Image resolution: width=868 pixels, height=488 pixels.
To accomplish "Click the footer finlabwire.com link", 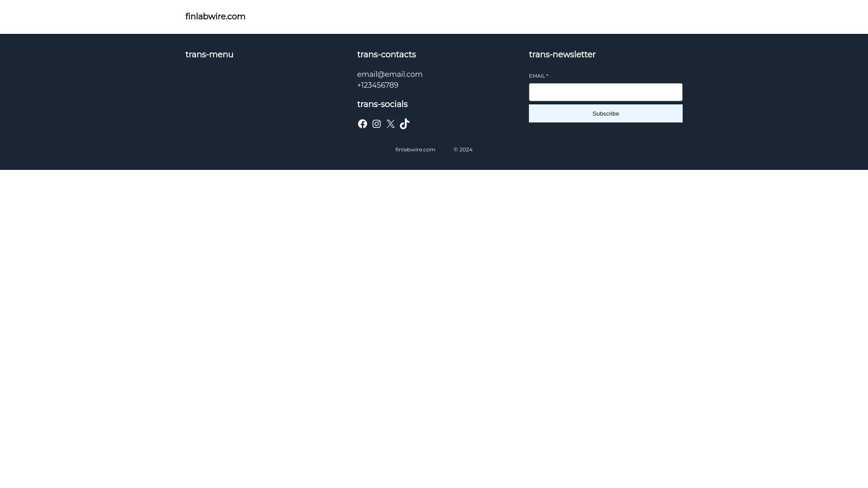I will pyautogui.click(x=415, y=150).
